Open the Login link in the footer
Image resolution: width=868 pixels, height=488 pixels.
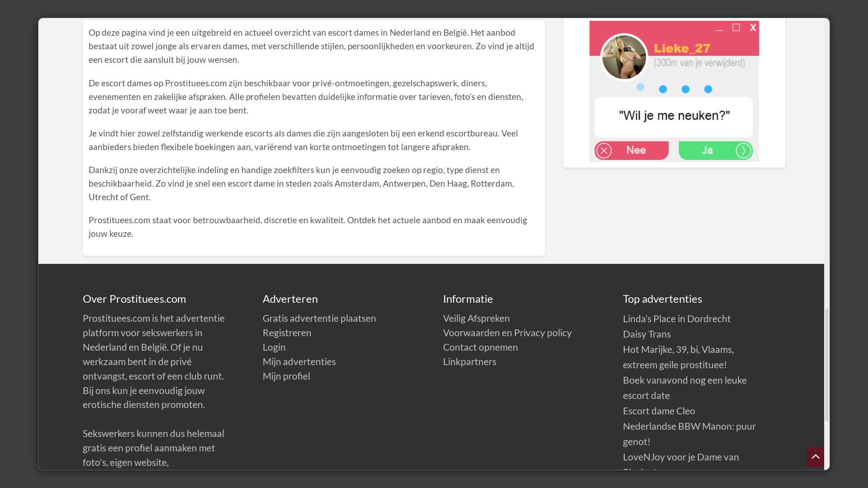(x=274, y=347)
